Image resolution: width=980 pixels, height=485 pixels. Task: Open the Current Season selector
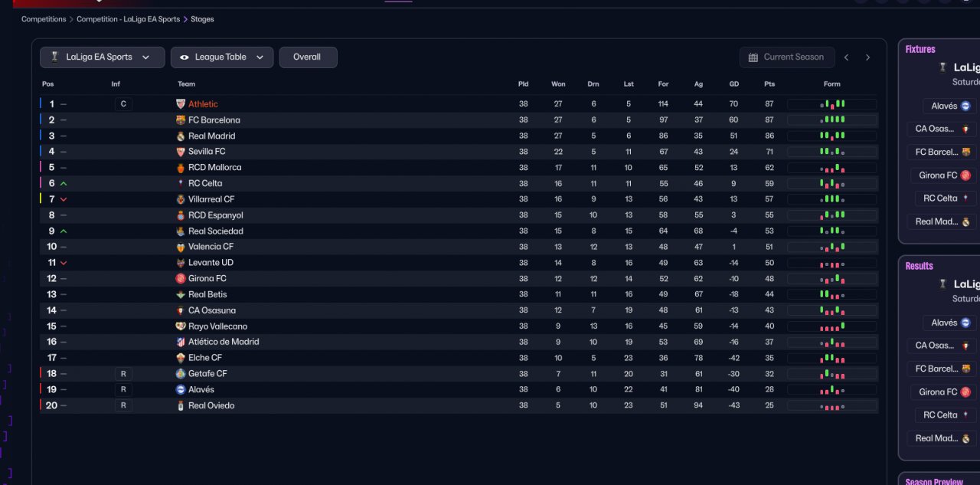[x=786, y=57]
